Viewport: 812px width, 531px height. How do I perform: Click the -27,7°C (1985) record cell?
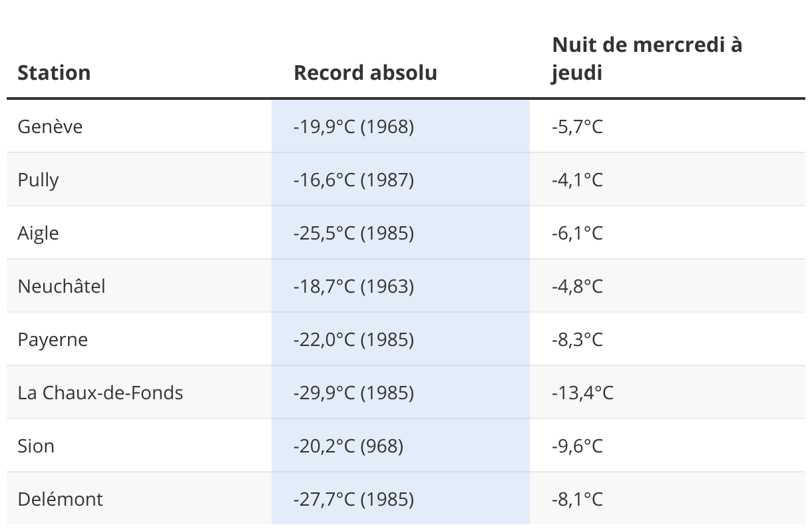(353, 499)
